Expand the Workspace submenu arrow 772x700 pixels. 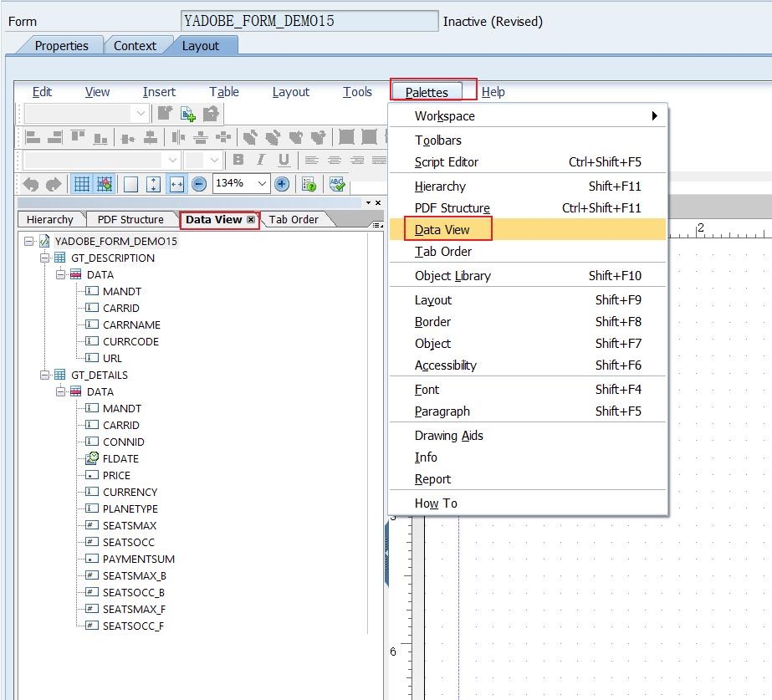pos(654,116)
